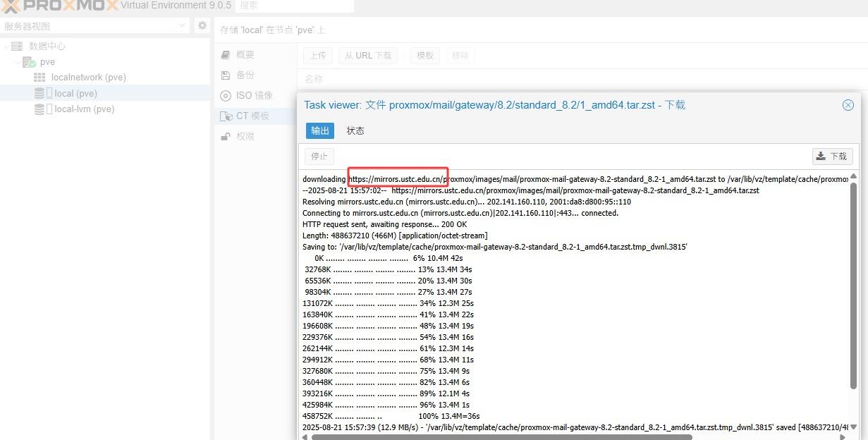Click the Proxmox logo in header
The image size is (868, 440).
(59, 6)
